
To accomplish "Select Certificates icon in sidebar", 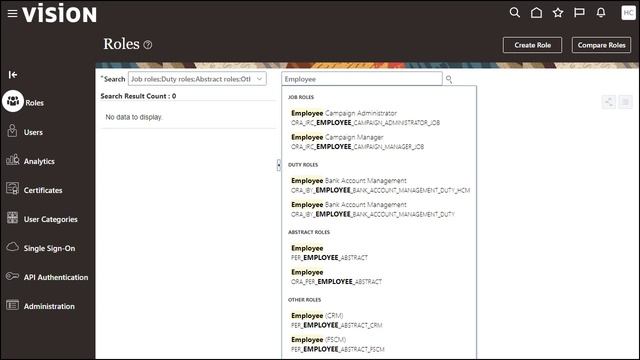I will point(12,189).
